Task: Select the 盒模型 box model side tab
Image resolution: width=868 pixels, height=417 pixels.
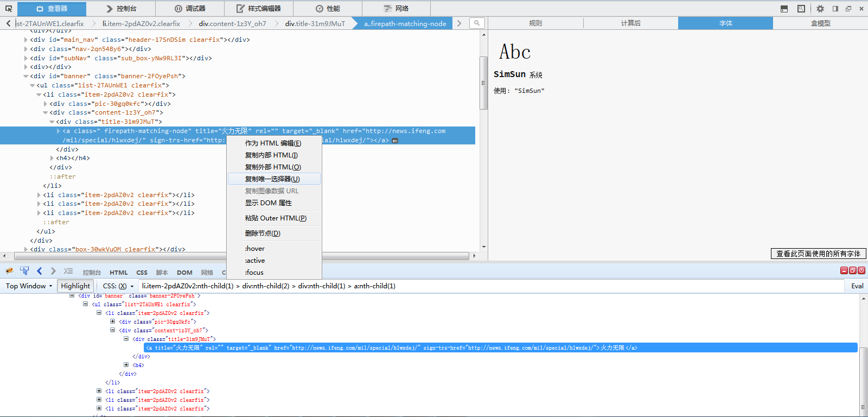Action: (x=821, y=23)
